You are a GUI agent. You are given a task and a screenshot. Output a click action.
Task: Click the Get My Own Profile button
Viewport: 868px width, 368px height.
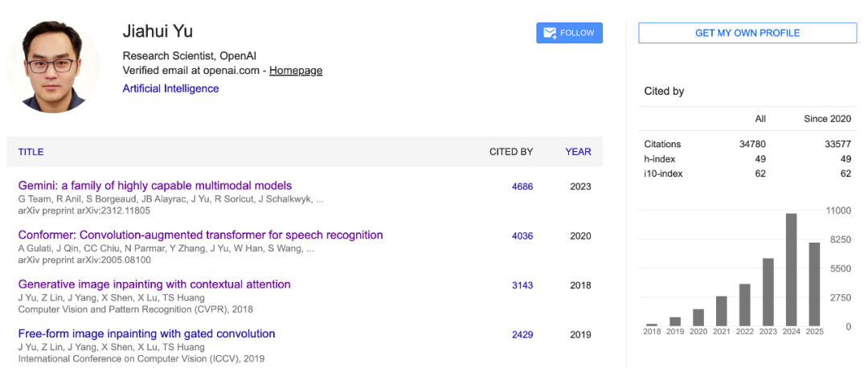[x=747, y=33]
